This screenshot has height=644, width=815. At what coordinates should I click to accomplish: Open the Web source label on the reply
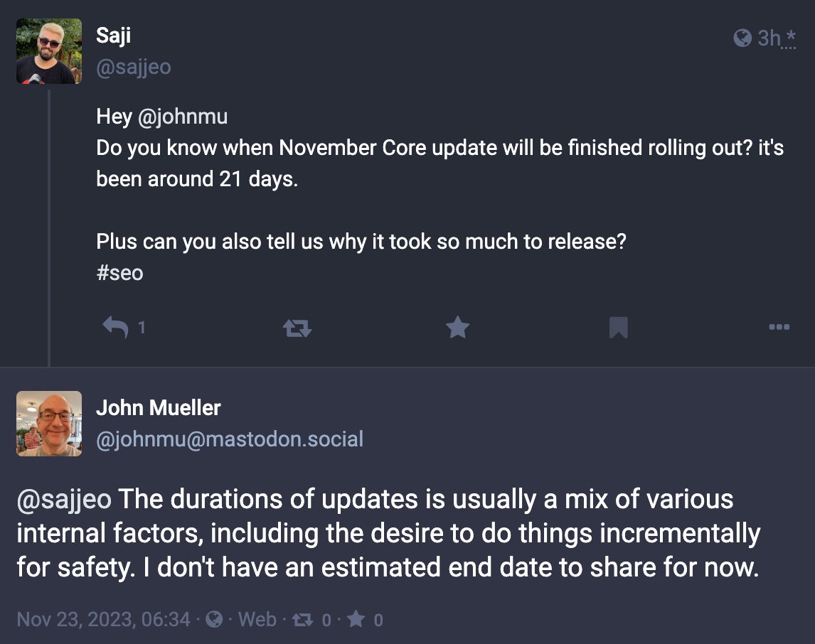pos(257,618)
